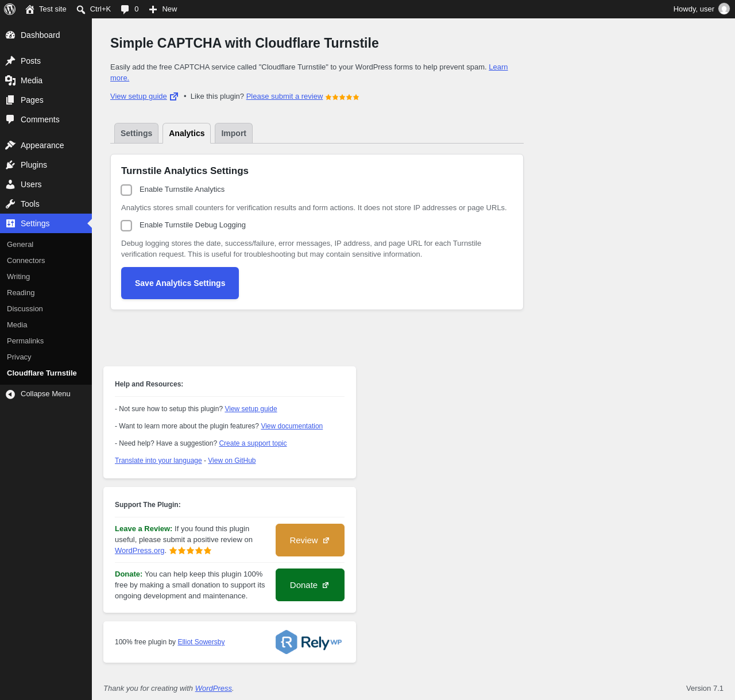Open the Dashboard gauge icon
This screenshot has width=735, height=700.
tap(10, 35)
